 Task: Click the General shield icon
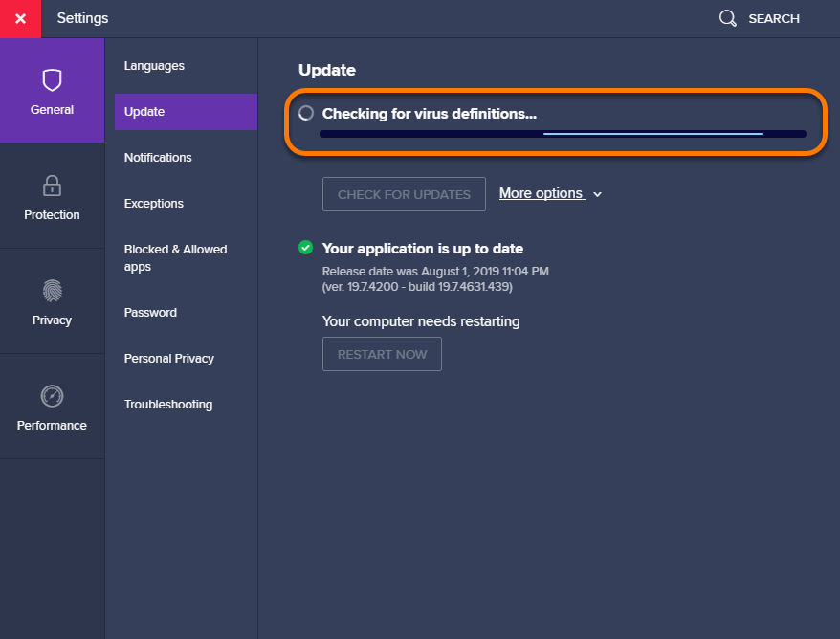52,79
